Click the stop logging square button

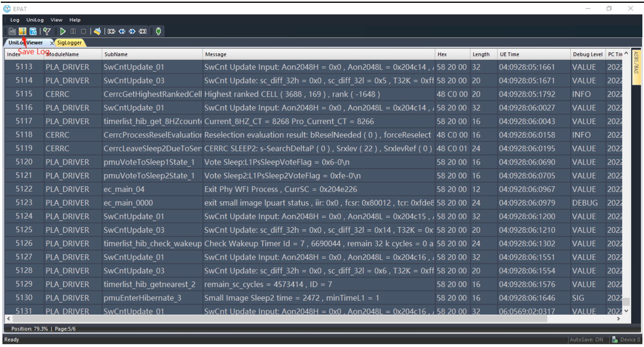(x=83, y=31)
